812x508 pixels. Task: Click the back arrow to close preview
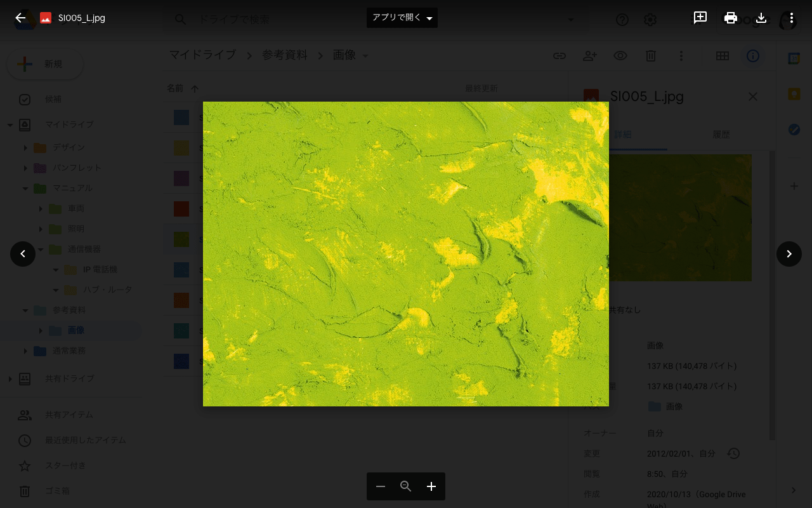20,18
